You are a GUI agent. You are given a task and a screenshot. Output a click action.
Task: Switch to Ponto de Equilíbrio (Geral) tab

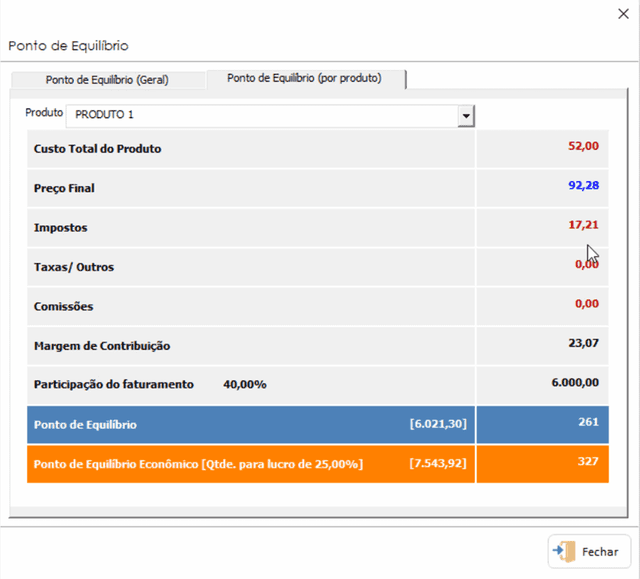click(x=107, y=80)
